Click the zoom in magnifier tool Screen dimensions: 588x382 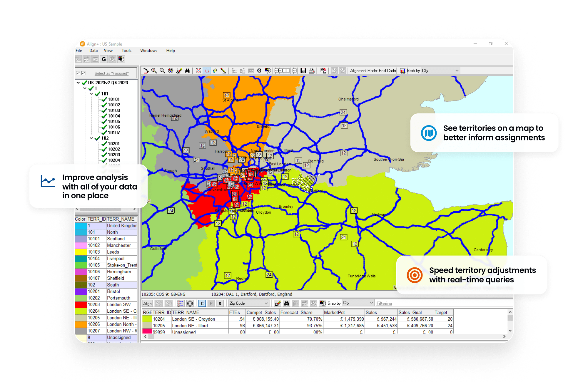click(x=154, y=71)
